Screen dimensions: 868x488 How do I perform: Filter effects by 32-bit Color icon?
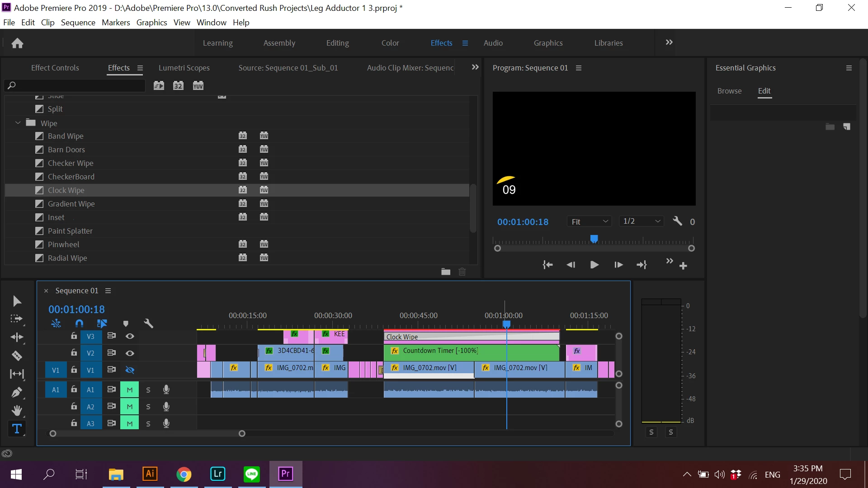(x=178, y=85)
